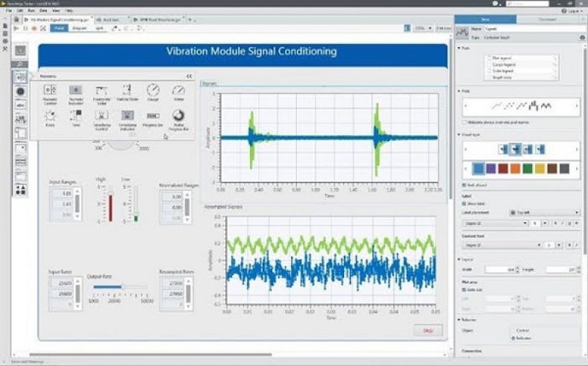Screen dimensions: 588x366
Task: Select the Gauge control in Numeric palette
Action: (x=152, y=91)
